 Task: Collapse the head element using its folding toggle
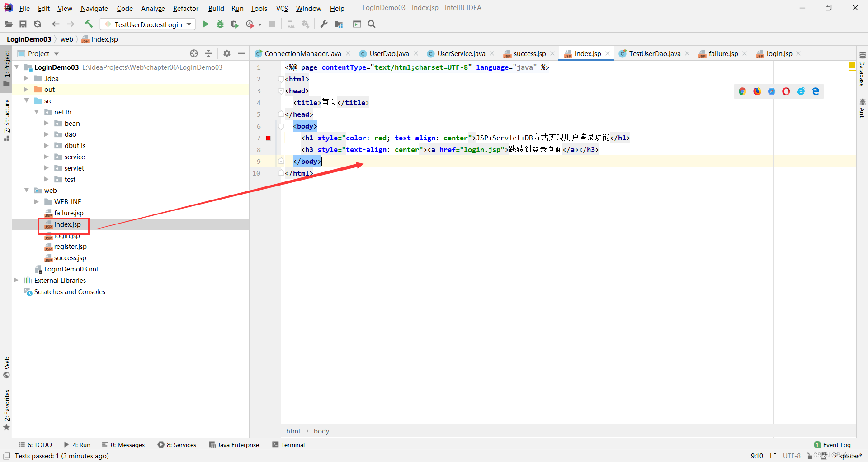pos(281,91)
